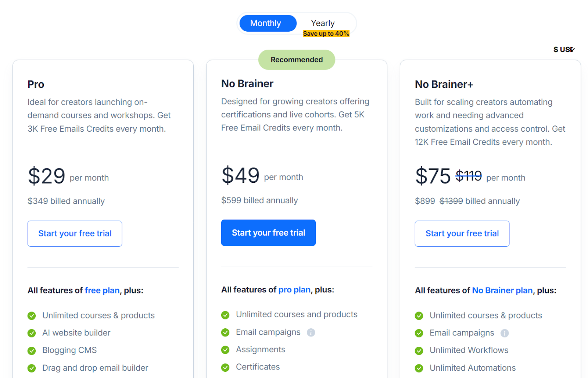The width and height of the screenshot is (588, 378).
Task: Start the No Brainer+ free trial
Action: click(x=462, y=233)
